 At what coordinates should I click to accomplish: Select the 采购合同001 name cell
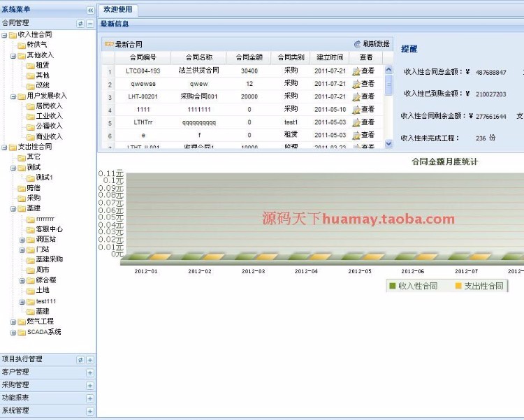click(x=199, y=96)
